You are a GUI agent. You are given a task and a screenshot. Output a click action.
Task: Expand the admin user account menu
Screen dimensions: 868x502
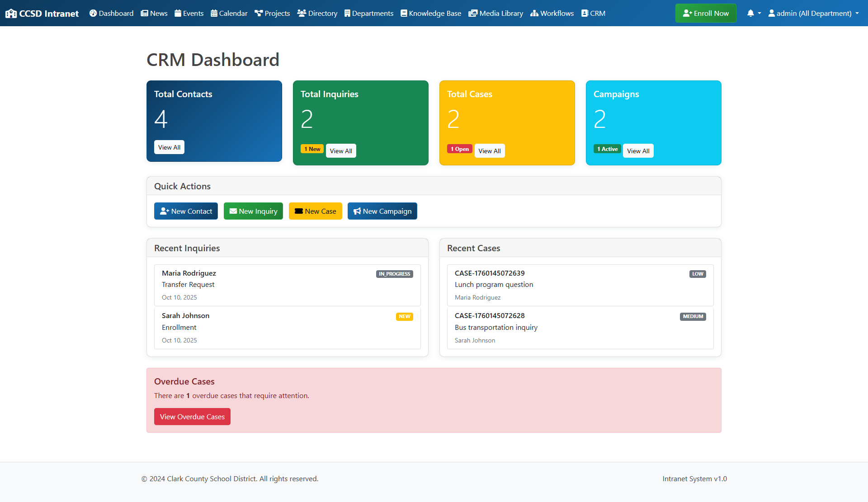[x=813, y=14]
